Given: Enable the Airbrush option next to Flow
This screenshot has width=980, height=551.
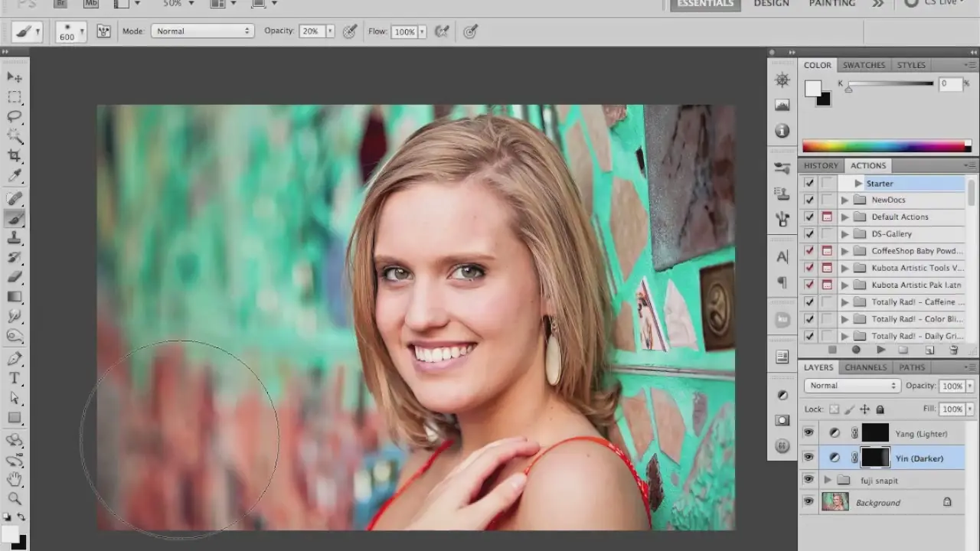Looking at the screenshot, I should point(442,31).
